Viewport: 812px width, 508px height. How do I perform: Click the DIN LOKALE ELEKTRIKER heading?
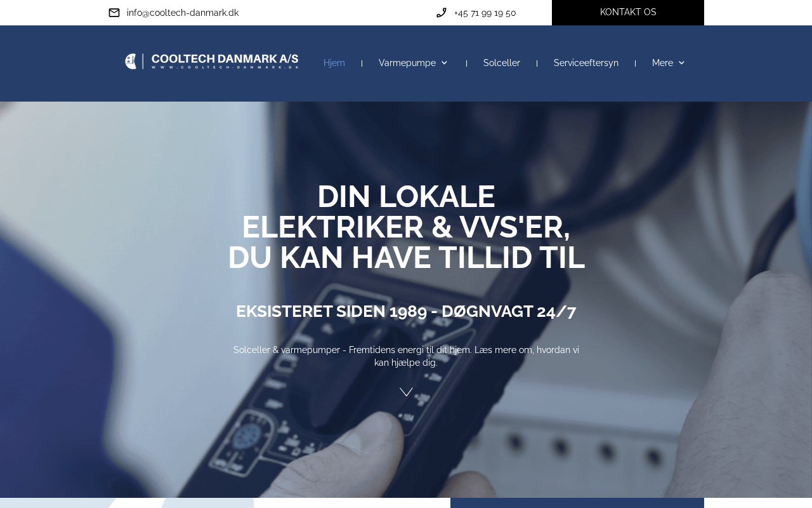click(406, 227)
